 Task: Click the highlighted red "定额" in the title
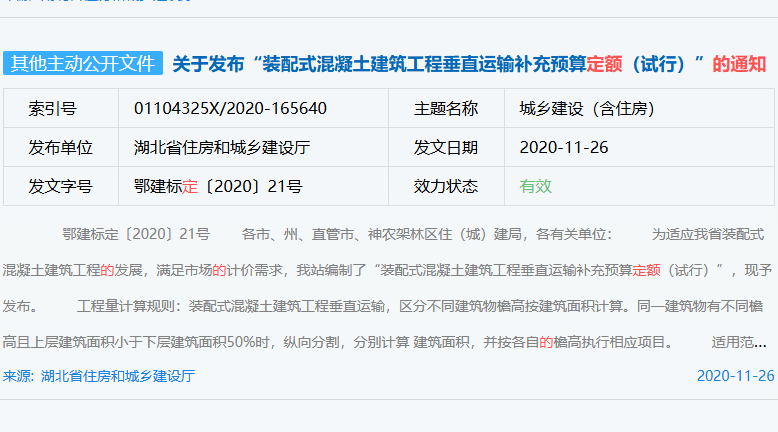pos(604,64)
